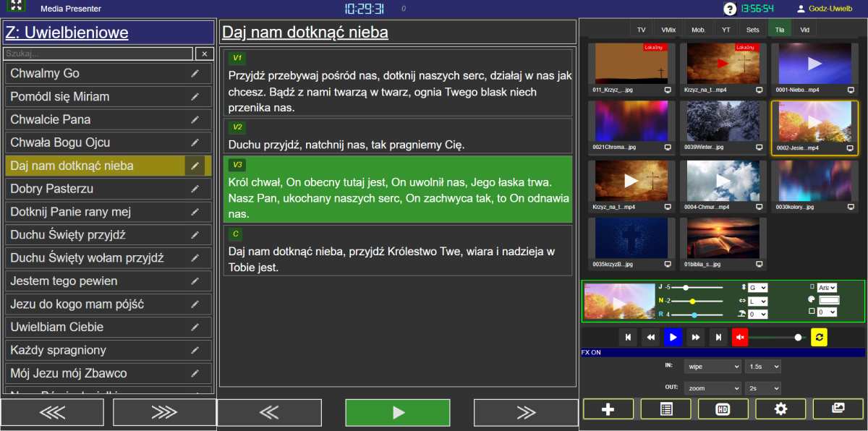Select the Vid tab

pyautogui.click(x=804, y=30)
